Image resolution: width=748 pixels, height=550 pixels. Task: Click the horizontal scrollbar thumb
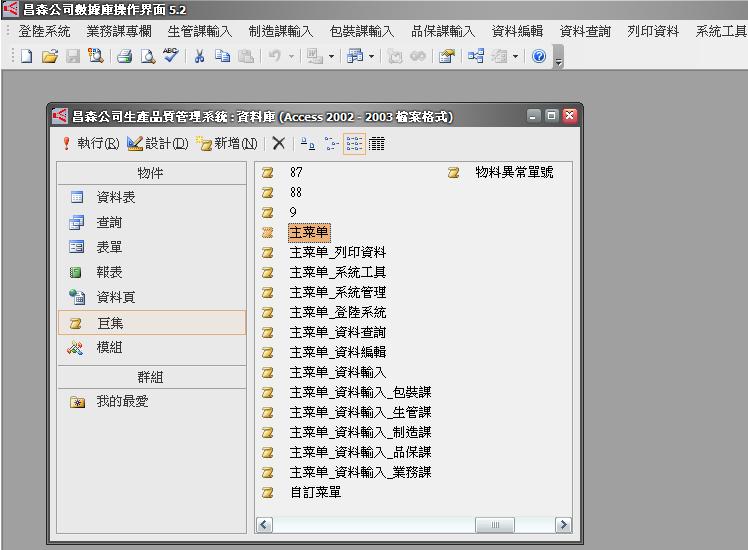pos(495,525)
